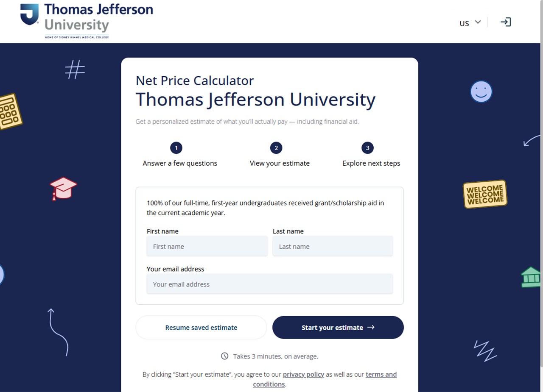Select step 2 View your estimate
The height and width of the screenshot is (392, 543).
(276, 148)
